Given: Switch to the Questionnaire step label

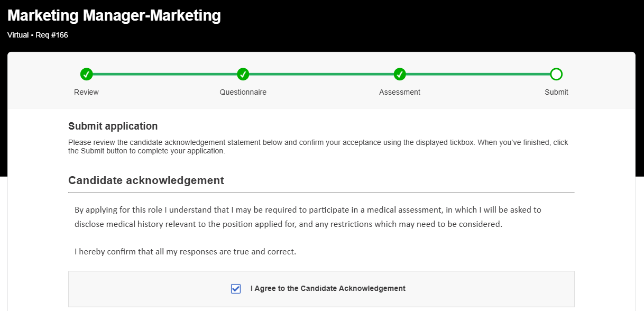Looking at the screenshot, I should click(x=243, y=92).
